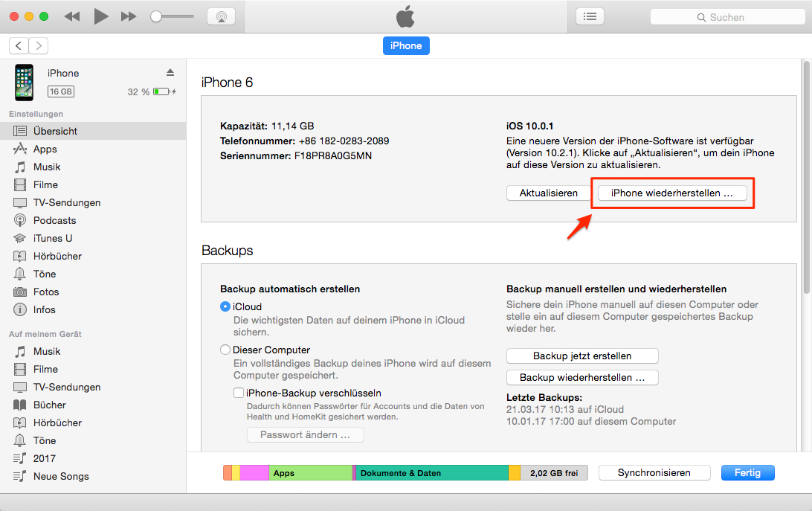Screen dimensions: 812x511
Task: Click the play button in toolbar
Action: point(101,16)
